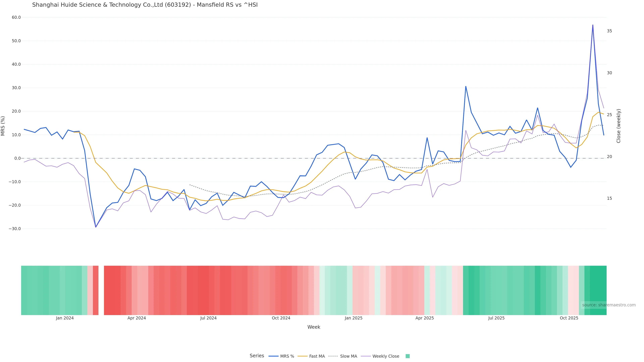Image resolution: width=644 pixels, height=362 pixels.
Task: Click the Series legend title
Action: 257,356
